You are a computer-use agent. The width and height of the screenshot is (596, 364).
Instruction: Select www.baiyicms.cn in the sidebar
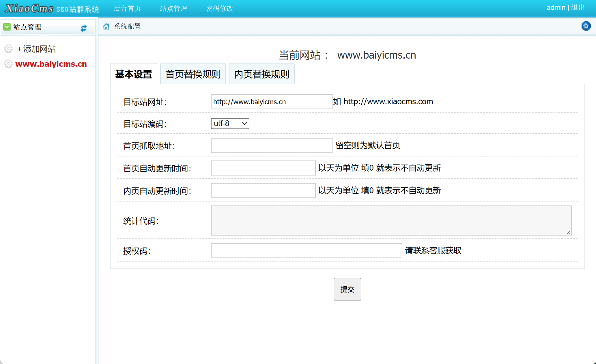coord(51,64)
